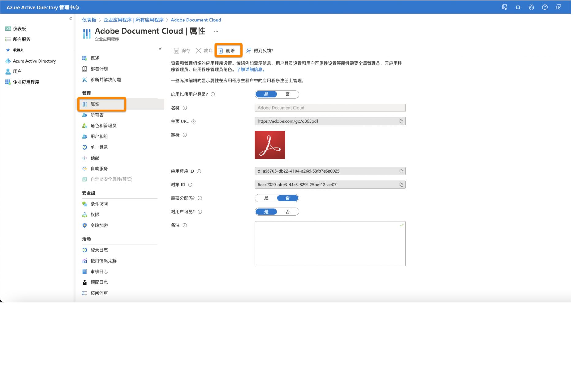Open the 访问评审 menu item
This screenshot has width=588, height=369.
99,293
